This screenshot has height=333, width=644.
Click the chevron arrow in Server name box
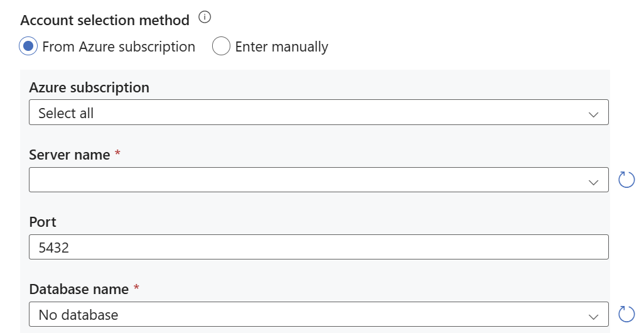pyautogui.click(x=593, y=181)
